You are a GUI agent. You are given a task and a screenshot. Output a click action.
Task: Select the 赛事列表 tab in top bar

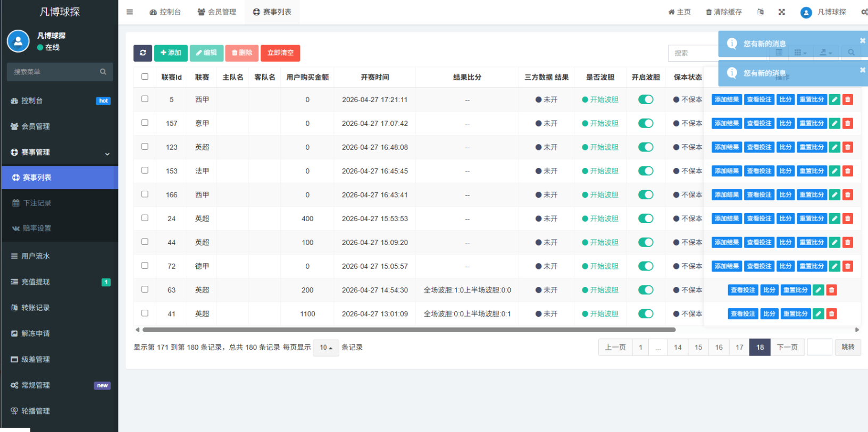pyautogui.click(x=272, y=12)
